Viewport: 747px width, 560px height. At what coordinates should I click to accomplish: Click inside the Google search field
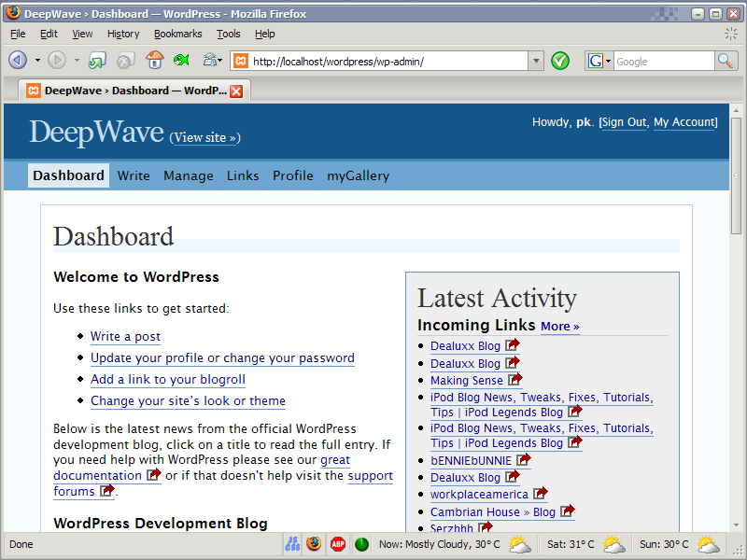[x=664, y=61]
